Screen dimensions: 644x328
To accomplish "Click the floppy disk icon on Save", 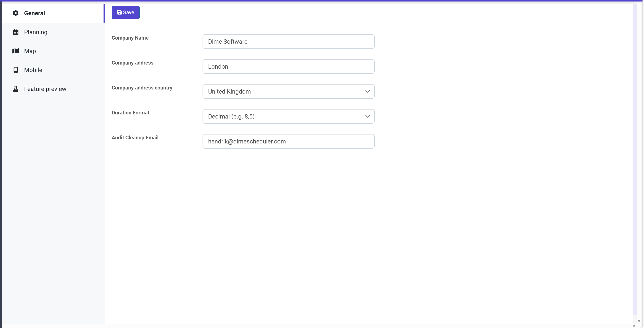I will pos(119,12).
